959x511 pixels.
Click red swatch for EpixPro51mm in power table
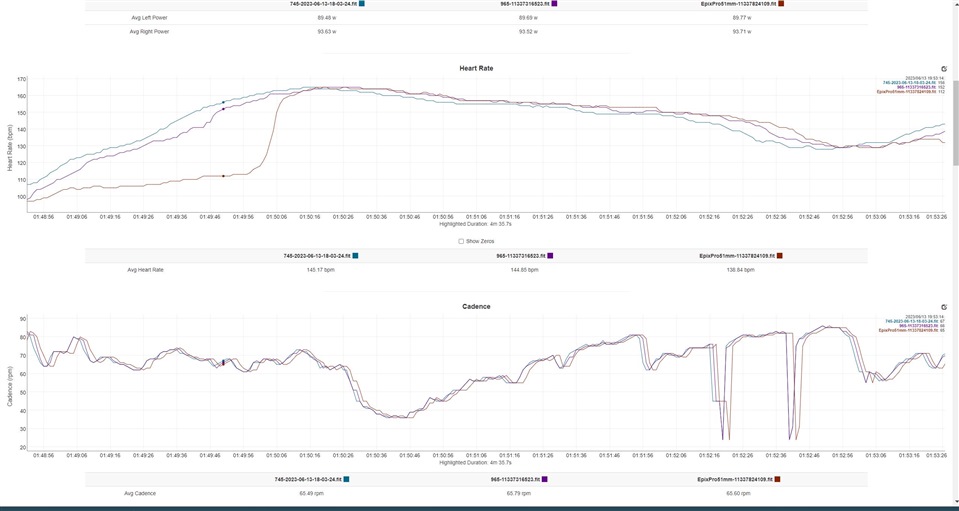pyautogui.click(x=779, y=4)
